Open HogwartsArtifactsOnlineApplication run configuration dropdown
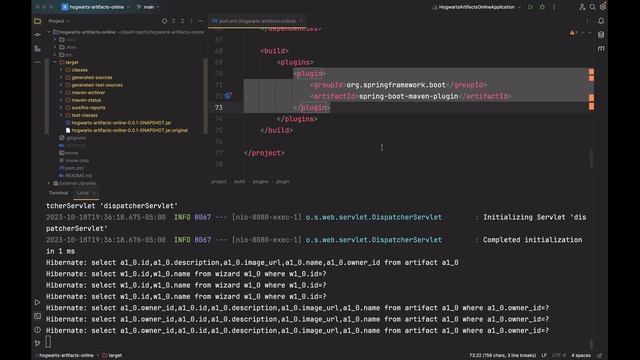Viewport: 640px width, 360px height. pos(476,7)
